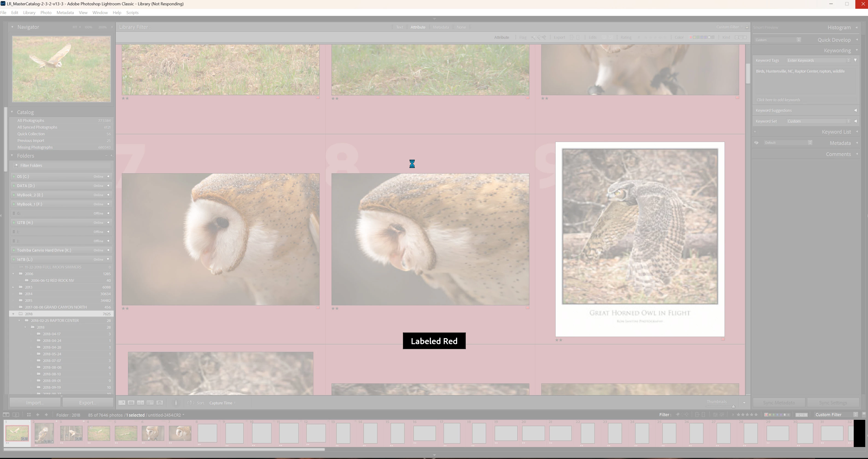Go back with filmstrip left arrow

coord(38,415)
